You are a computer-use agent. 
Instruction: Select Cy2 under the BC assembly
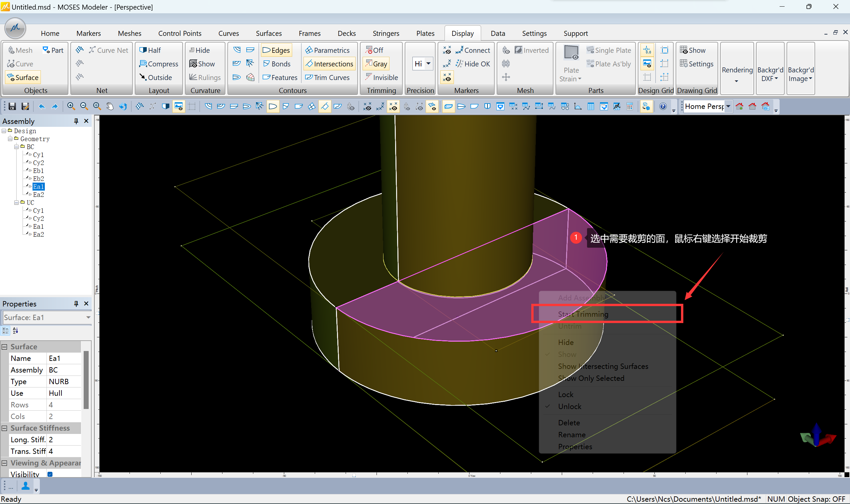38,163
